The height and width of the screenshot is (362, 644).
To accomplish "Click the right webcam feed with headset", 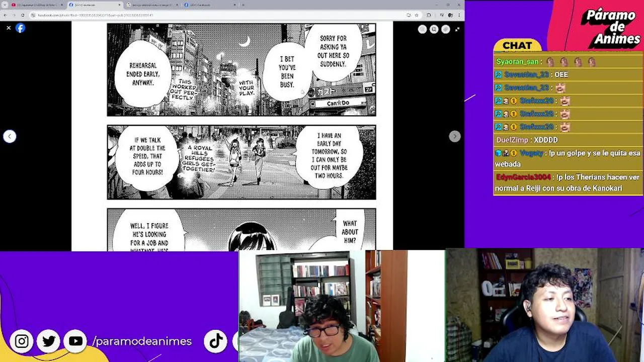I will pyautogui.click(x=544, y=305).
